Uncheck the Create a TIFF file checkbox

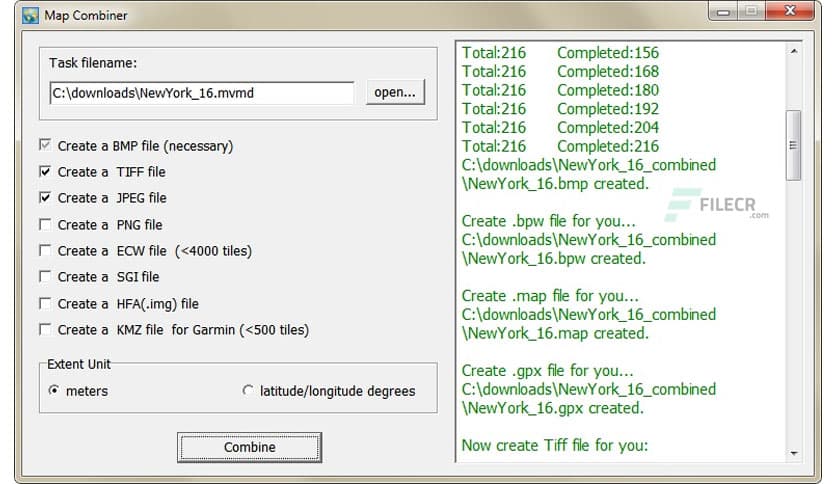click(x=45, y=172)
